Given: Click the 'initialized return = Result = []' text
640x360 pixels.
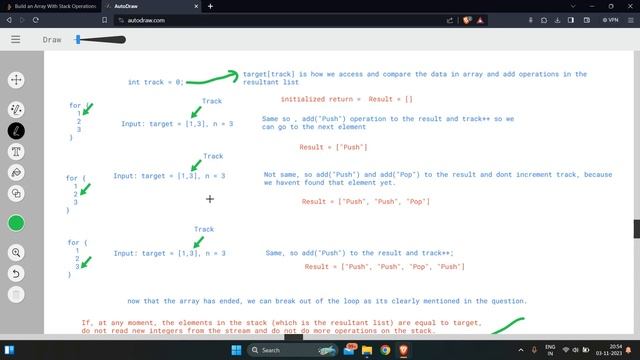Looking at the screenshot, I should click(x=347, y=99).
